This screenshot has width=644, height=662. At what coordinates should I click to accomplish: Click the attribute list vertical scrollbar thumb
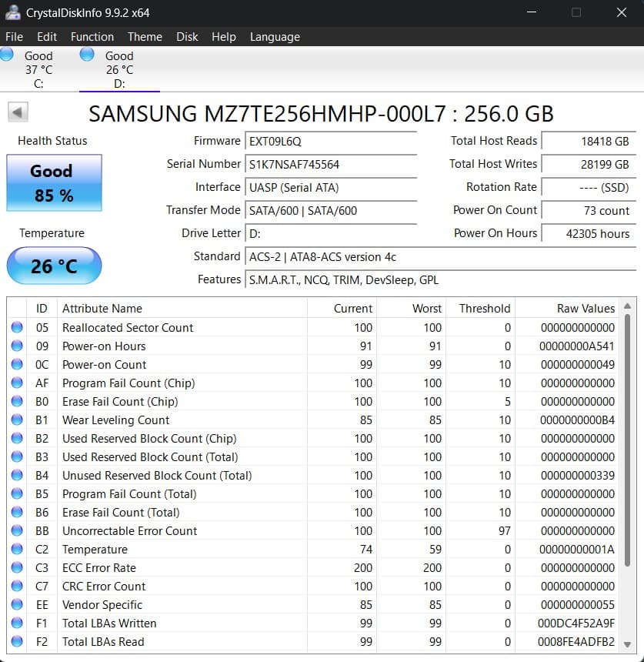tap(628, 440)
